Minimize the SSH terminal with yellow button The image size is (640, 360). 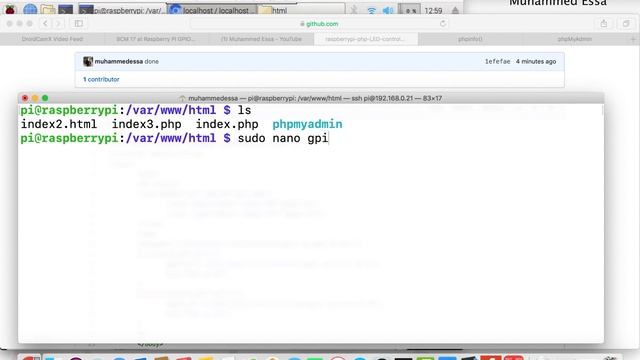35,98
